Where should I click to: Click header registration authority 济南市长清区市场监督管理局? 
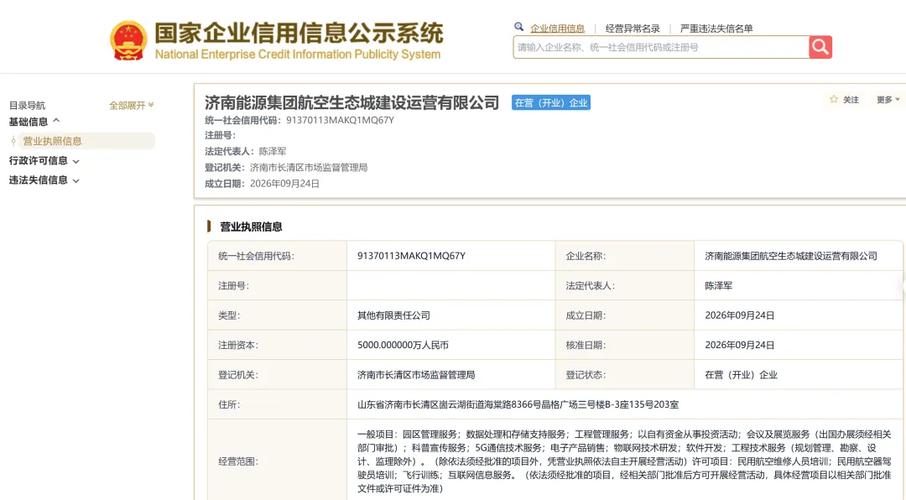[309, 168]
